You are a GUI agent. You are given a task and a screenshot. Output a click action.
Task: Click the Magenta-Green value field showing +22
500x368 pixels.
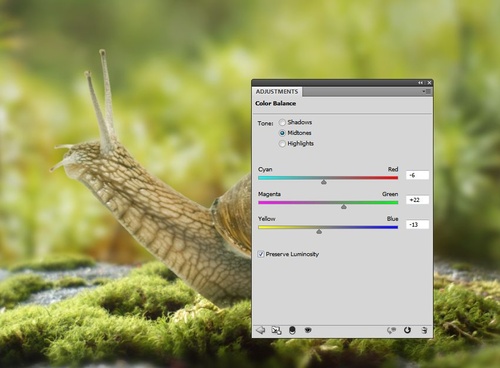tap(417, 200)
